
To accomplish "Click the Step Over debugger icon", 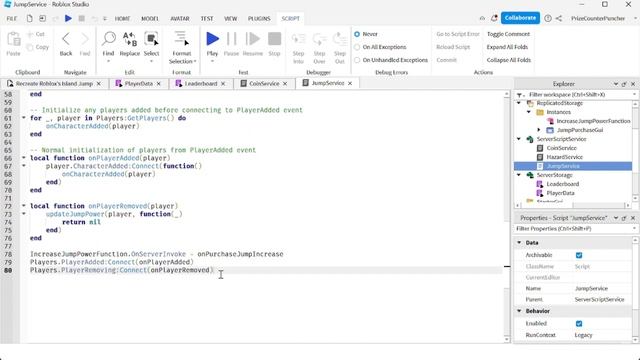I will coord(319,39).
